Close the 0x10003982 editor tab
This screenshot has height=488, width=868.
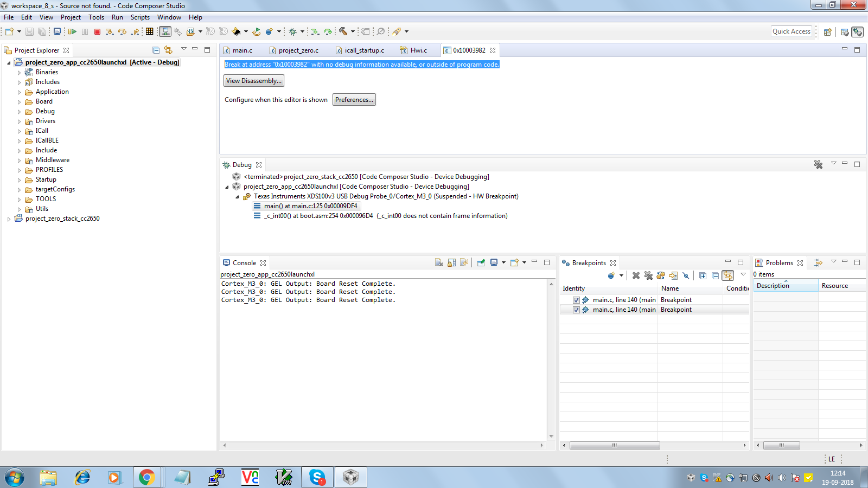click(493, 50)
